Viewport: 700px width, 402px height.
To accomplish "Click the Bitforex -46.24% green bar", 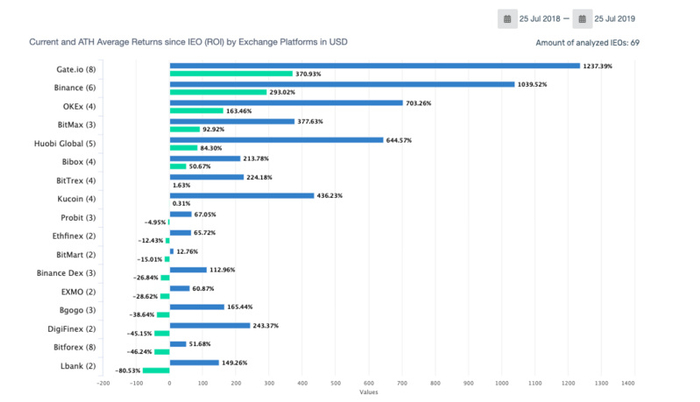I will [162, 352].
